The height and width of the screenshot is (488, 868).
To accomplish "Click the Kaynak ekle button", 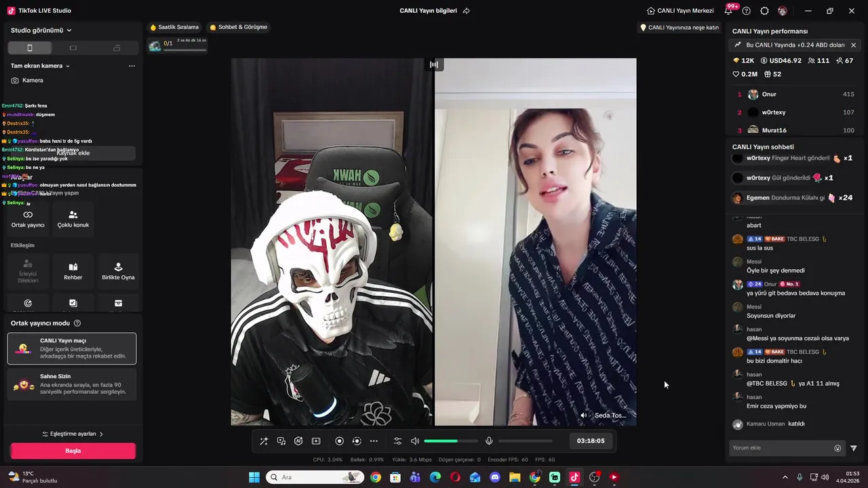I will pos(73,153).
